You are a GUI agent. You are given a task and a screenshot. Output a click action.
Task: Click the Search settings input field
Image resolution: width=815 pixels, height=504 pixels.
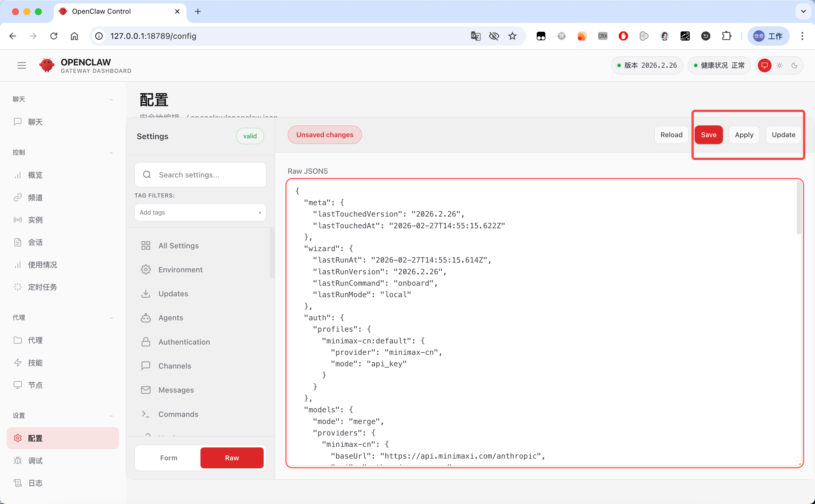pos(200,175)
